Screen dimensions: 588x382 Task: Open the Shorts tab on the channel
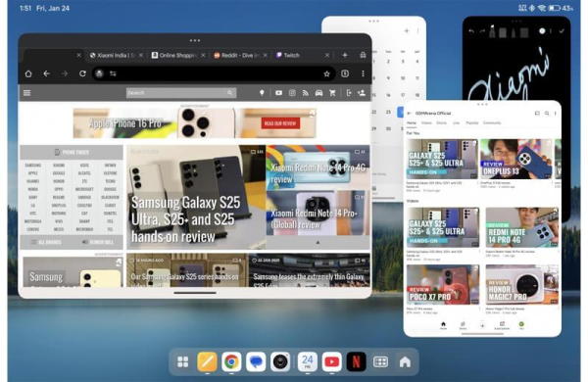(441, 123)
